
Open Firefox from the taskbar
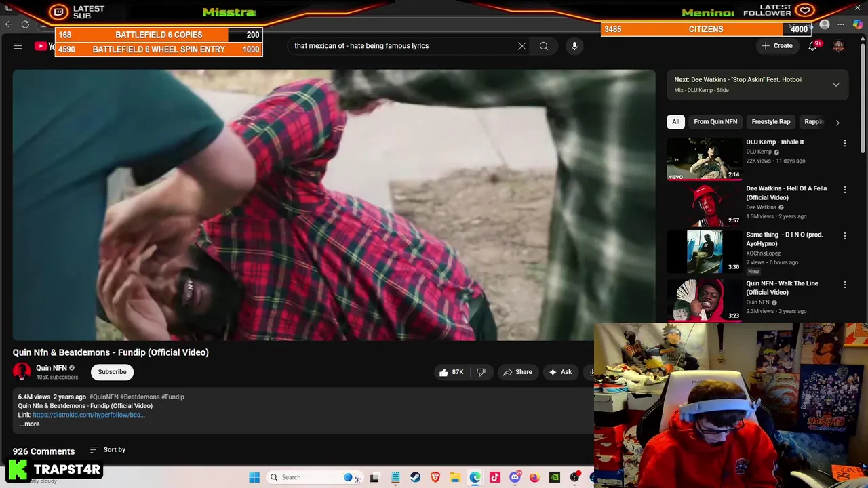click(534, 477)
